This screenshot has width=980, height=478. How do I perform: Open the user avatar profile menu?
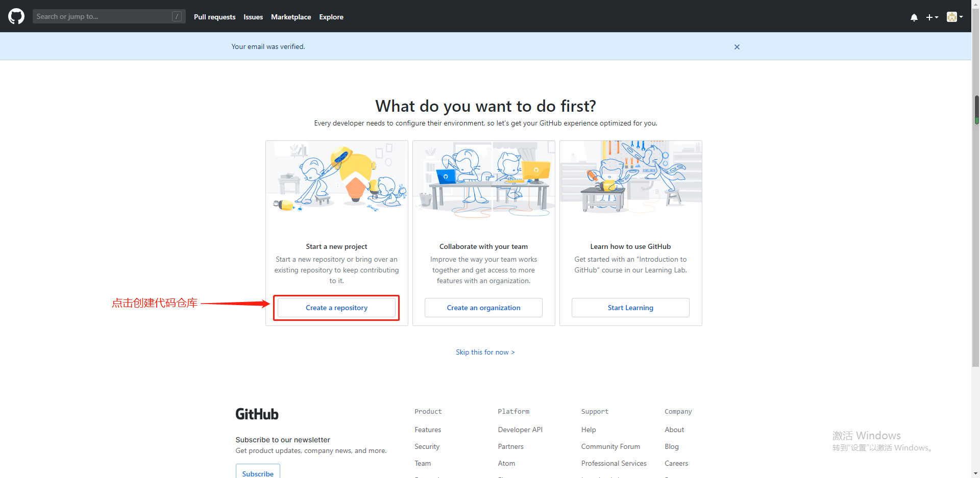pyautogui.click(x=954, y=17)
